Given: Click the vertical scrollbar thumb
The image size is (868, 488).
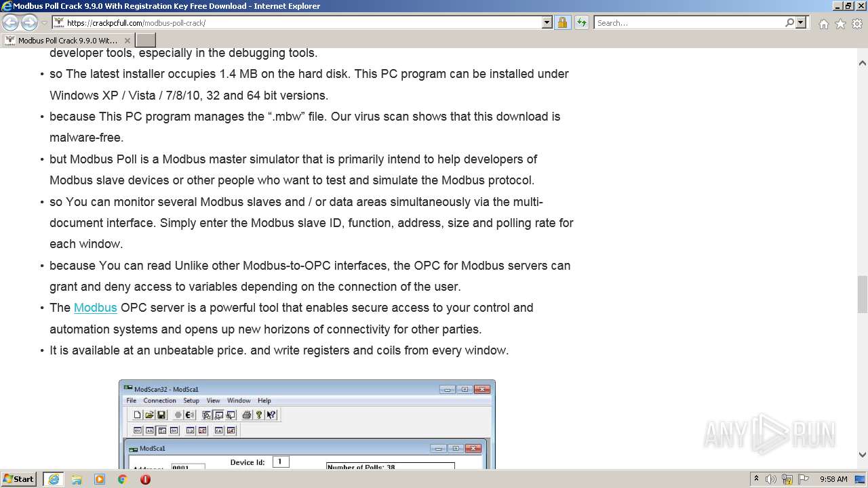Looking at the screenshot, I should tap(863, 293).
